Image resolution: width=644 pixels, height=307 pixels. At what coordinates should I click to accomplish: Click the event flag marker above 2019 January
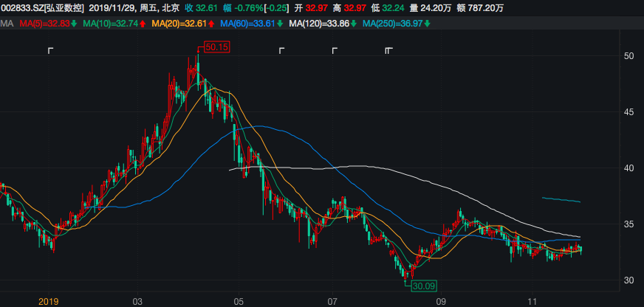click(50, 50)
